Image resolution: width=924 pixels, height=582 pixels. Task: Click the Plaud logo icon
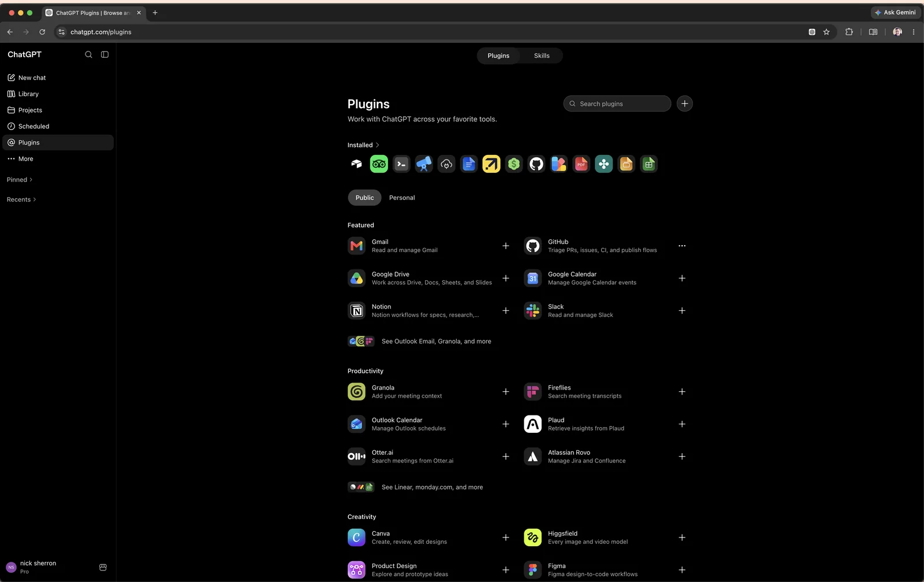(532, 424)
